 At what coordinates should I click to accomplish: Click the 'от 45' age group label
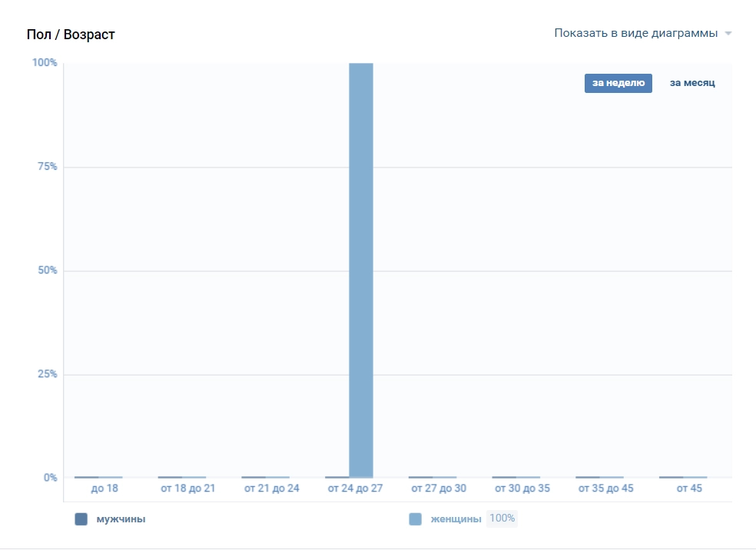(x=689, y=489)
